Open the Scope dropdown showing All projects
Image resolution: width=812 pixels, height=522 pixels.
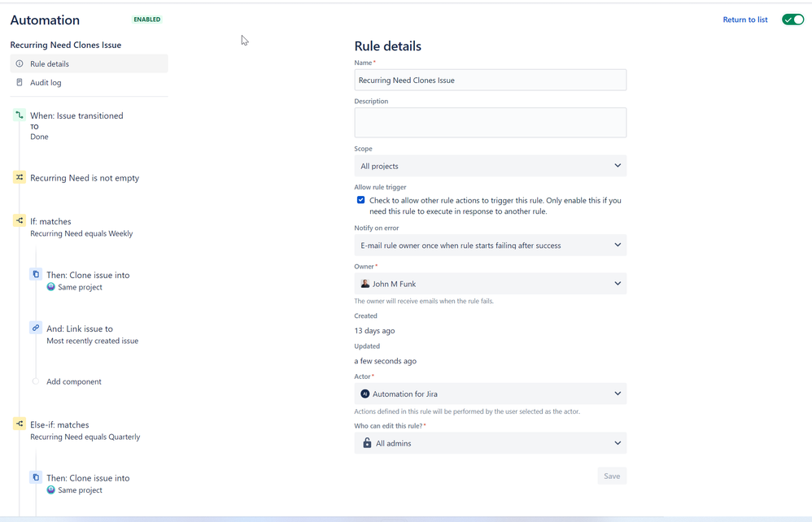click(490, 166)
